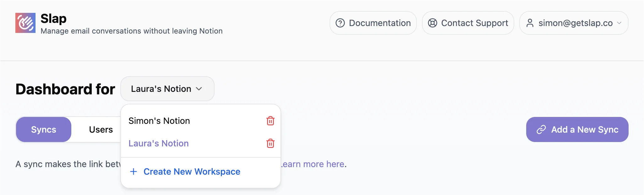Image resolution: width=644 pixels, height=195 pixels.
Task: Switch to the Users tab
Action: pos(101,129)
